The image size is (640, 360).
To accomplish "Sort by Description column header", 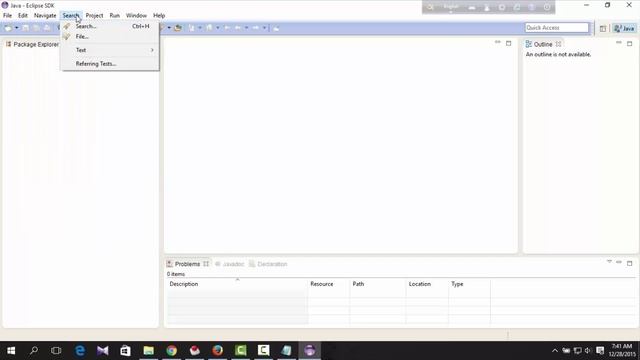I will tap(237, 284).
